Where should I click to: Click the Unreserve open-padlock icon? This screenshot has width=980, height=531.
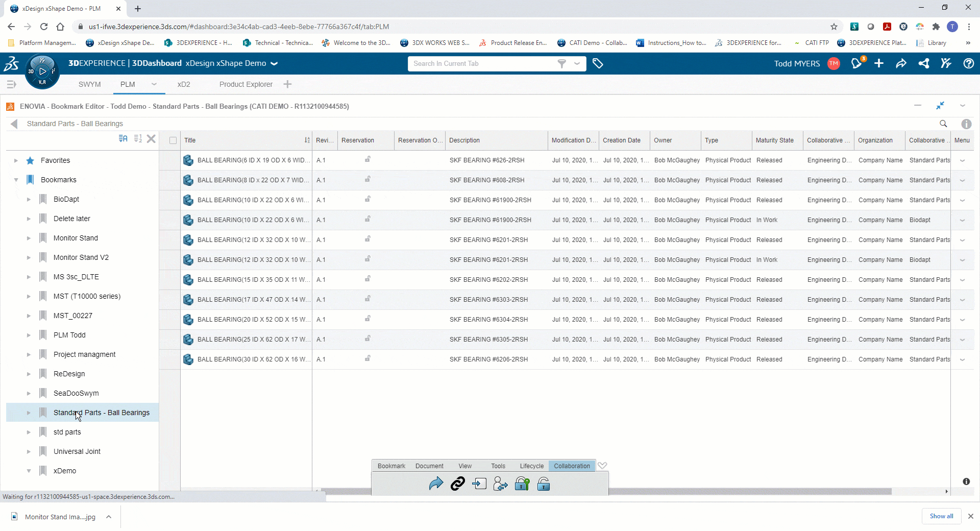click(x=544, y=484)
